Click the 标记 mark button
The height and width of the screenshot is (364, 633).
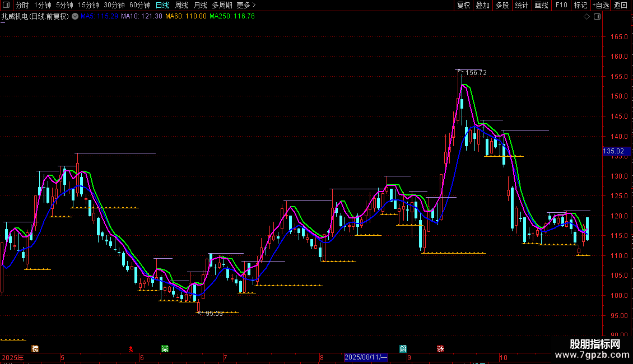pos(580,5)
